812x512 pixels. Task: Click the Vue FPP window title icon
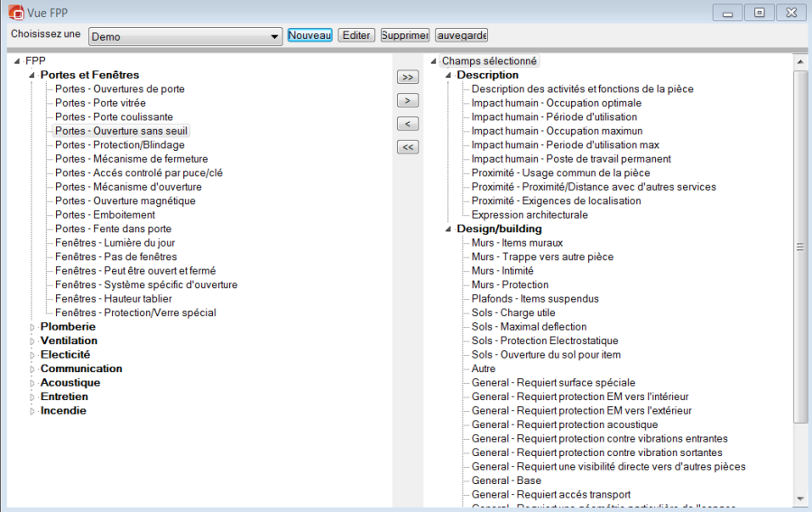pos(15,13)
